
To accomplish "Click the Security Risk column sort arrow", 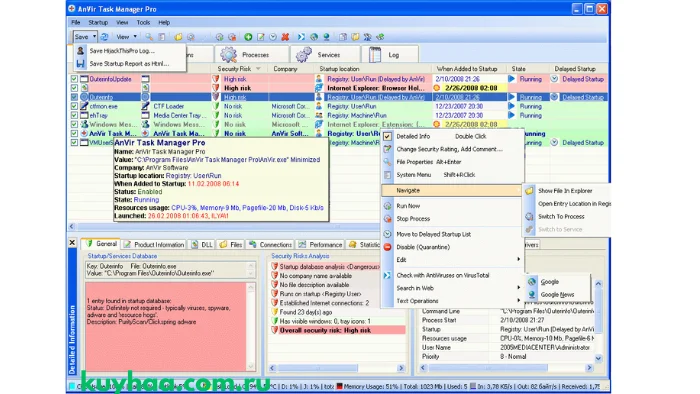I will [258, 69].
